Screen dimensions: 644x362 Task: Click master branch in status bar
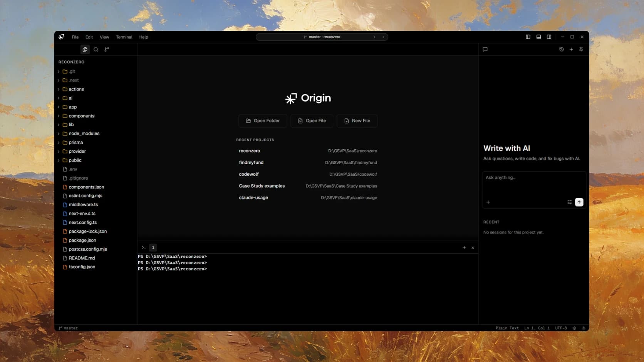(68, 328)
